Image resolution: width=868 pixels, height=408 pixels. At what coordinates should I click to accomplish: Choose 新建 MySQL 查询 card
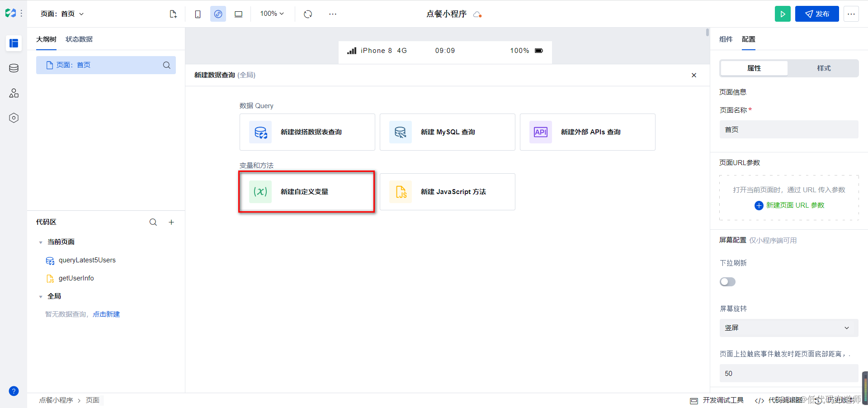click(x=448, y=132)
